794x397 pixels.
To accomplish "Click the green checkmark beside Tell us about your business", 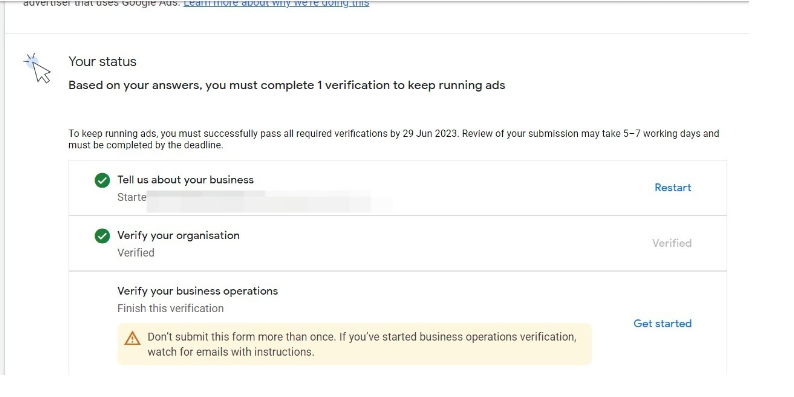I will tap(102, 180).
